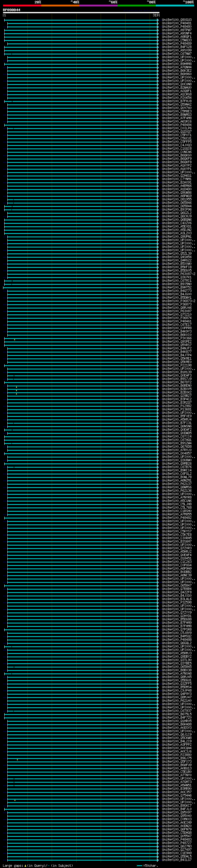
Task: Select label UniRef100_B4ILG7
Action: [177, 860]
